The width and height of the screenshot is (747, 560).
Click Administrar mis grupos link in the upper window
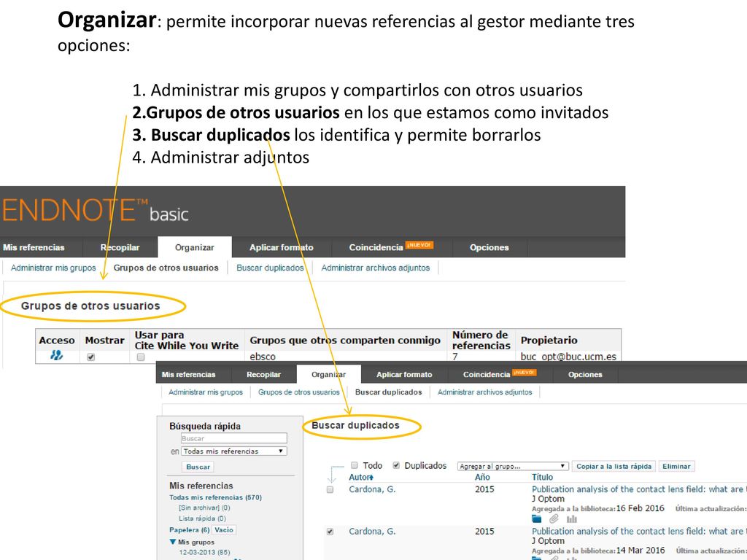pyautogui.click(x=53, y=268)
